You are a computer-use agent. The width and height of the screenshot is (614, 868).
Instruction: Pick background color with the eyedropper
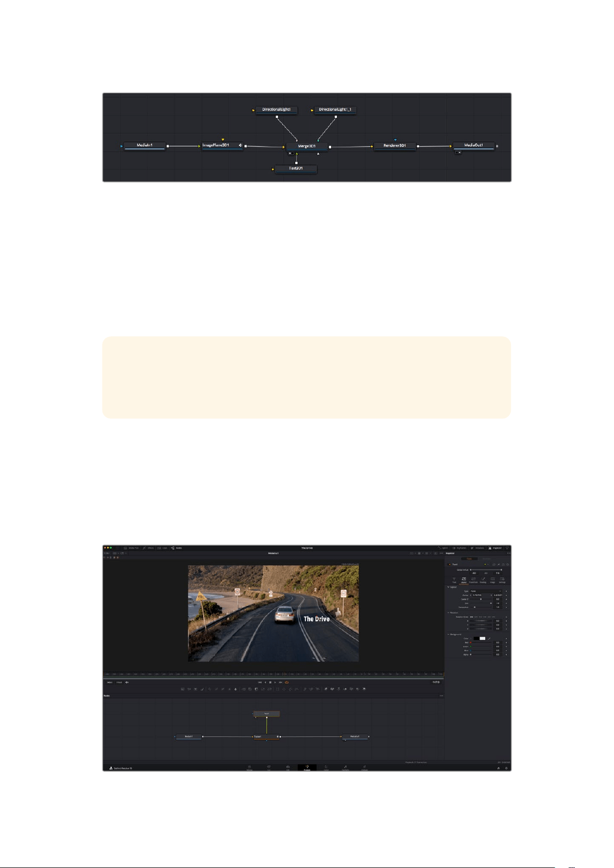489,638
